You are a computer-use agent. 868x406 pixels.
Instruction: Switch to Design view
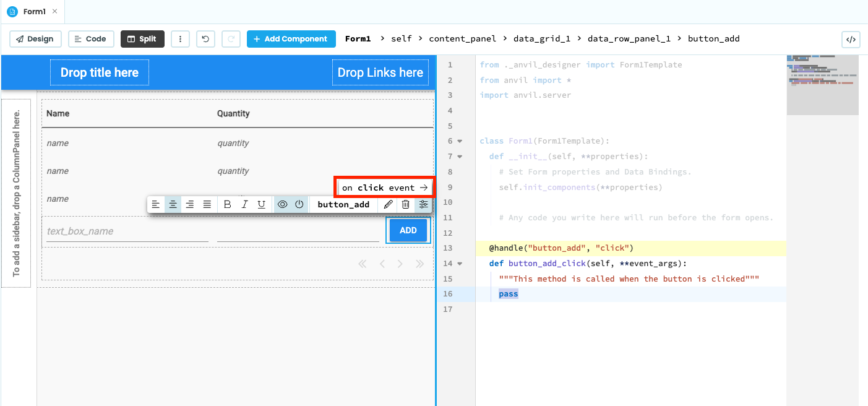point(35,39)
